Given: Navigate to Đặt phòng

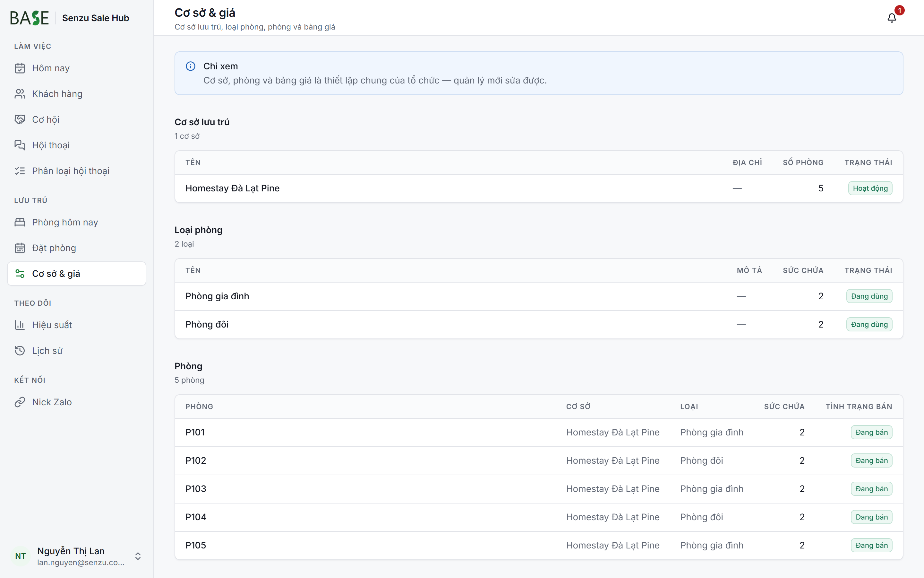Looking at the screenshot, I should tap(77, 248).
